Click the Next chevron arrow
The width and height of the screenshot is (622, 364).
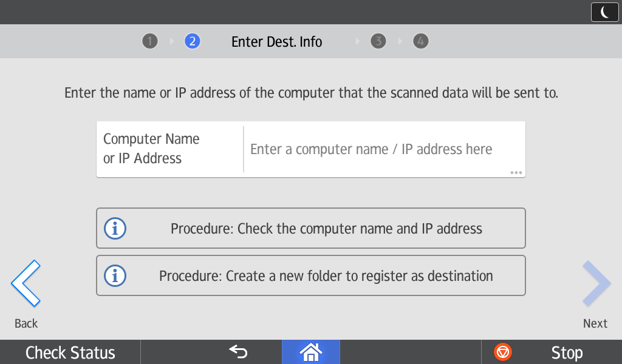coord(595,283)
